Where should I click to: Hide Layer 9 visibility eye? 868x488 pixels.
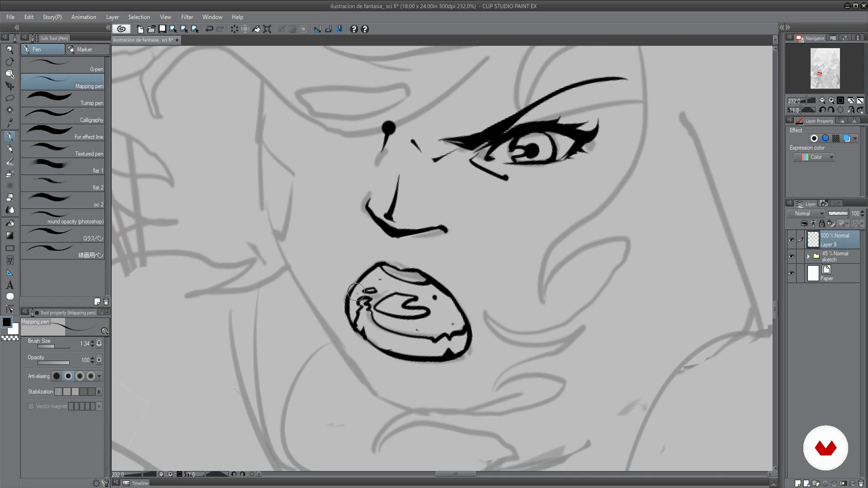(791, 240)
